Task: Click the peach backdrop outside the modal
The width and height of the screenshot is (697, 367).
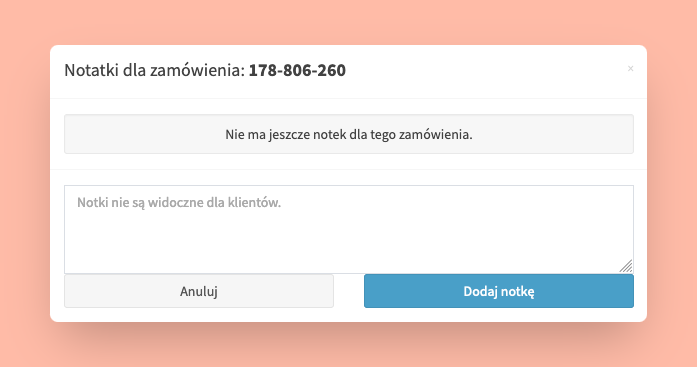Action: point(349,22)
